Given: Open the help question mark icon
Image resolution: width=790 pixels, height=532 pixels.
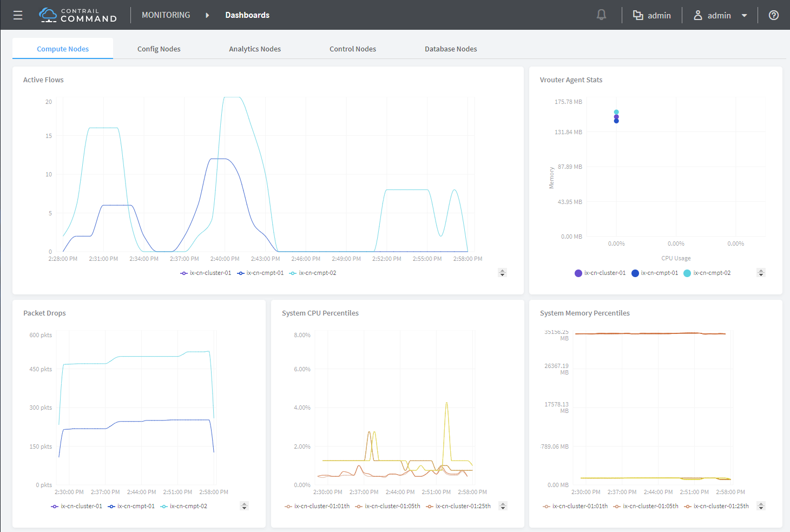Looking at the screenshot, I should pyautogui.click(x=774, y=15).
